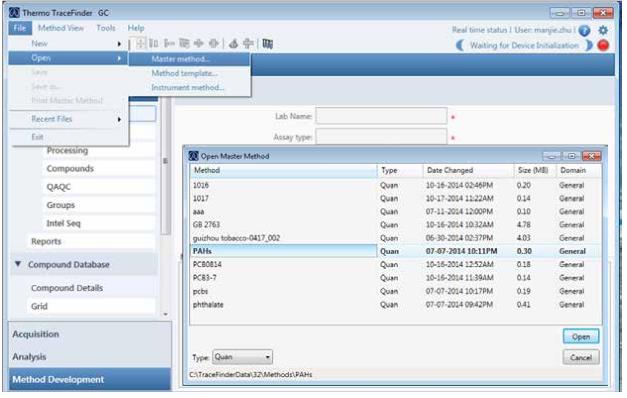Open the Method View menu

pos(61,28)
